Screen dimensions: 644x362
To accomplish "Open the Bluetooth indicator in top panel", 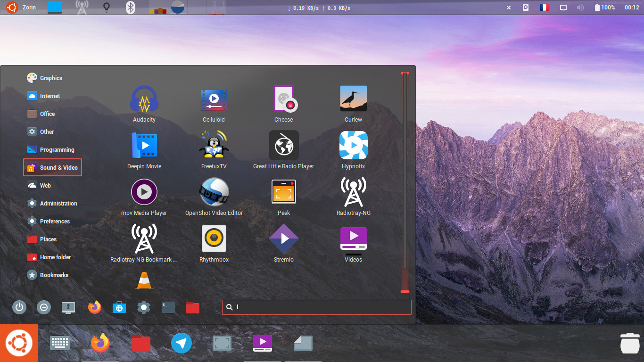I will coord(131,8).
